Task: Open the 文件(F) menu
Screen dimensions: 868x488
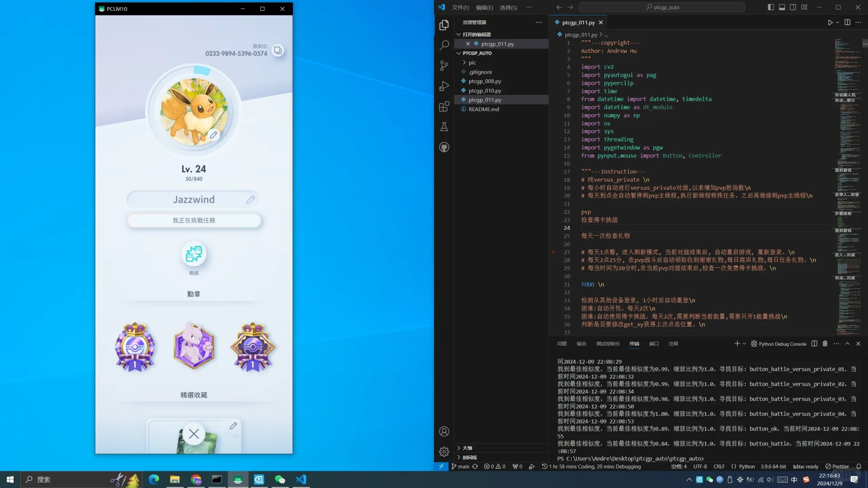Action: (460, 8)
